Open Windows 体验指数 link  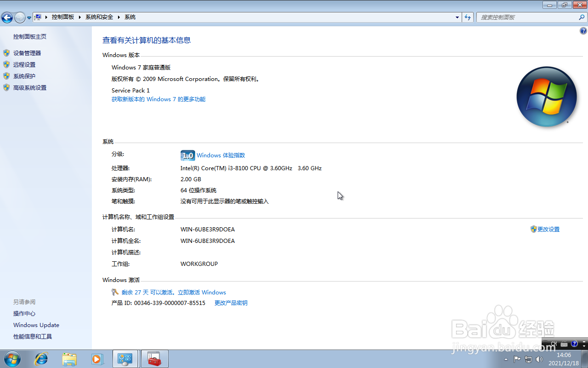220,155
